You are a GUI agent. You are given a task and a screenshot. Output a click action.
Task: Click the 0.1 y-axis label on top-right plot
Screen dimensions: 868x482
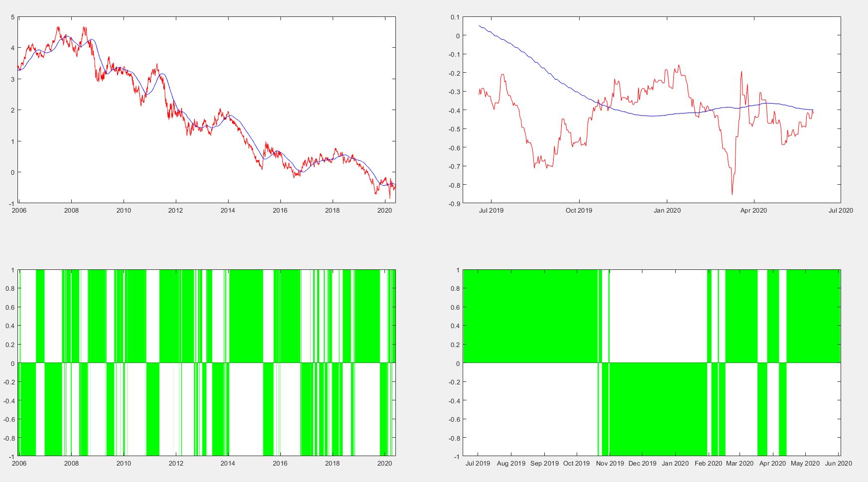pyautogui.click(x=455, y=17)
